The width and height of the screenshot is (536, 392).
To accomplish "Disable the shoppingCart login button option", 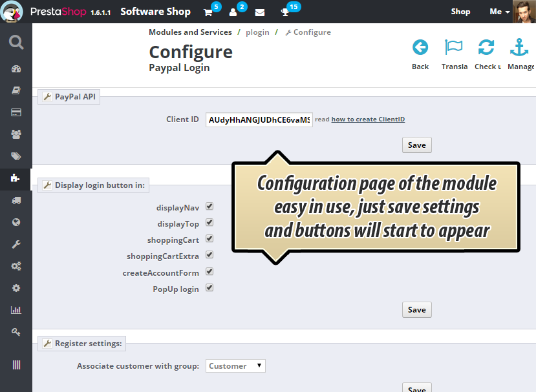I will 209,238.
